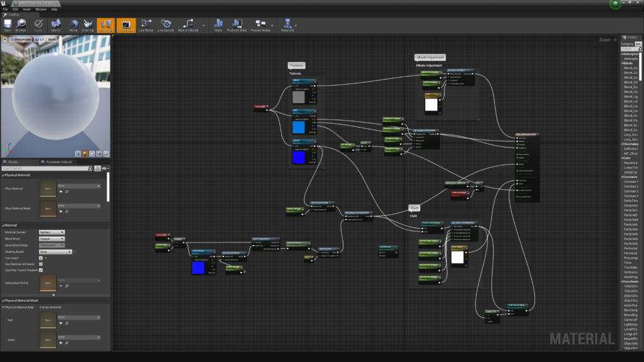This screenshot has width=644, height=362.
Task: Click the Lit view mode button
Action: (40, 39)
